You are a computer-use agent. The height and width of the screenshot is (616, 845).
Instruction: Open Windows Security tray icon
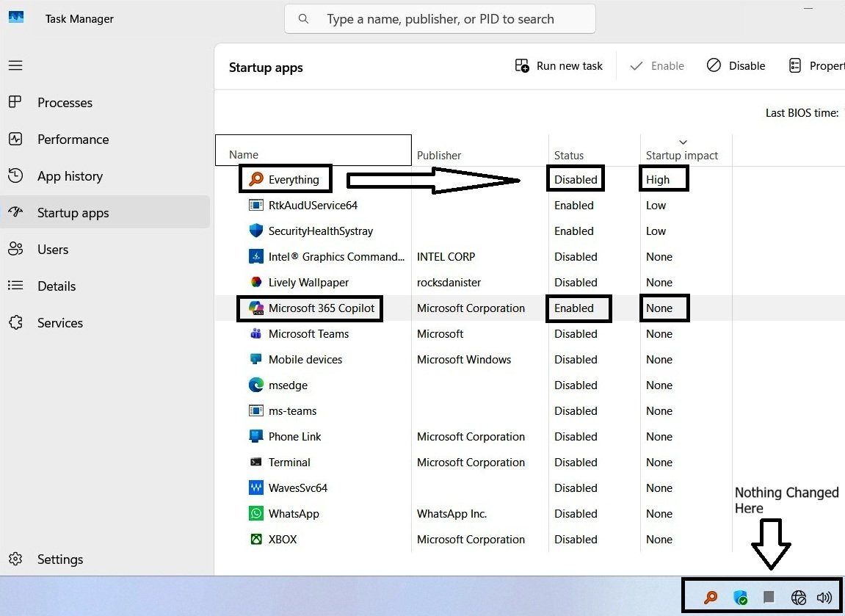(x=741, y=597)
